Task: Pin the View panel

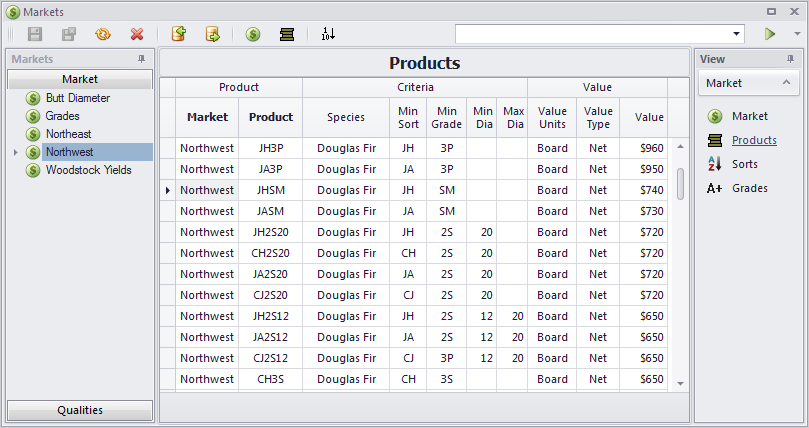Action: (x=790, y=59)
